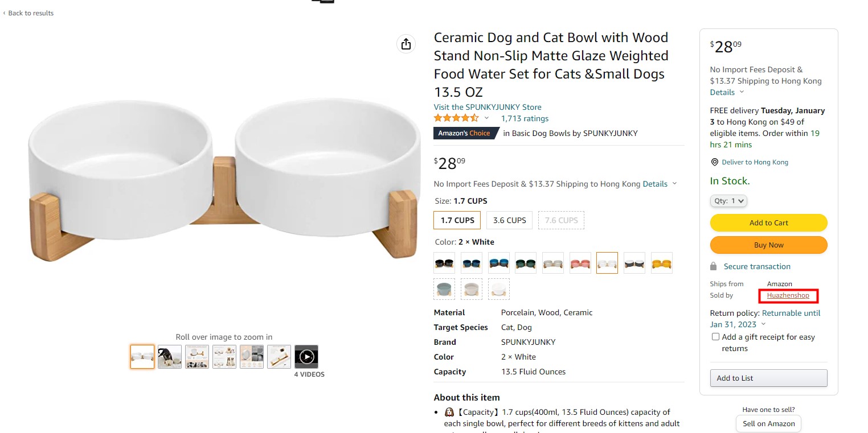The height and width of the screenshot is (433, 868).
Task: Click the star rating icons
Action: [x=456, y=118]
